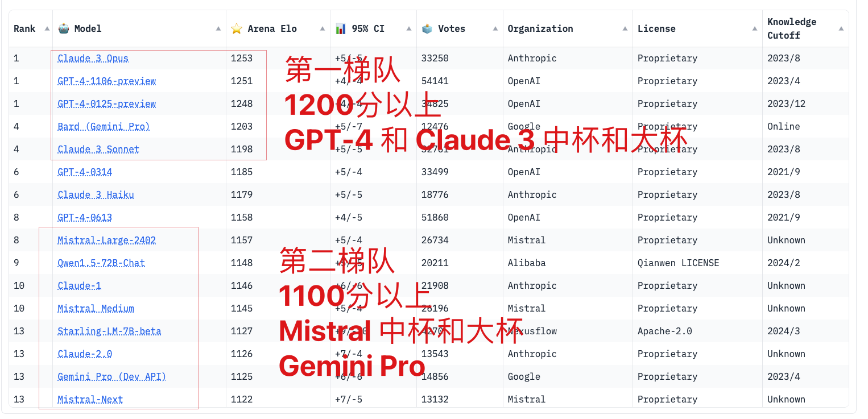Open the Mistral-Large-2402 link
This screenshot has width=868, height=419.
pos(107,240)
